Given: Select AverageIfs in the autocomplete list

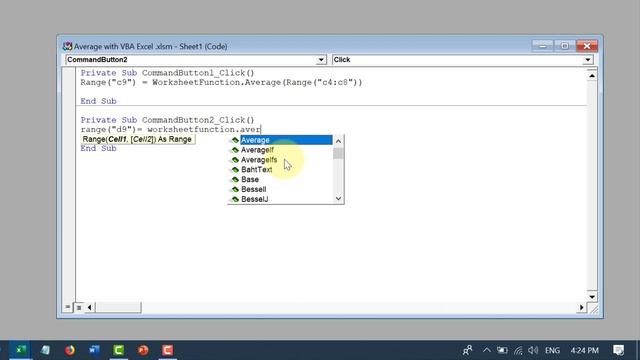Looking at the screenshot, I should (259, 160).
